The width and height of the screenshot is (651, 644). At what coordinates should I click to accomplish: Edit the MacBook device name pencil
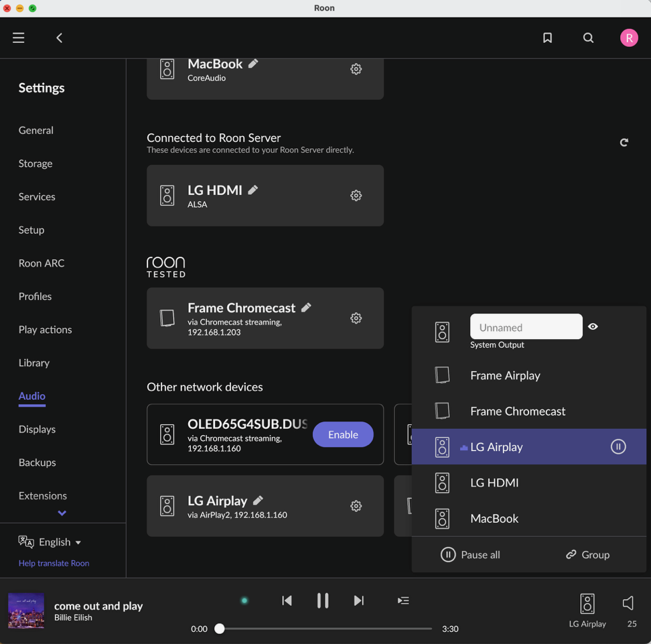click(253, 64)
